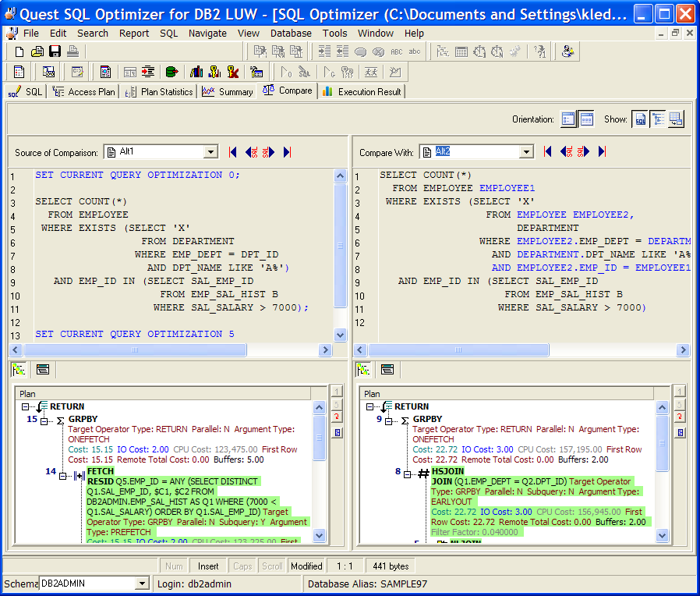Switch to the Access Plan tab
Screen dimensions: 700x596
click(84, 91)
